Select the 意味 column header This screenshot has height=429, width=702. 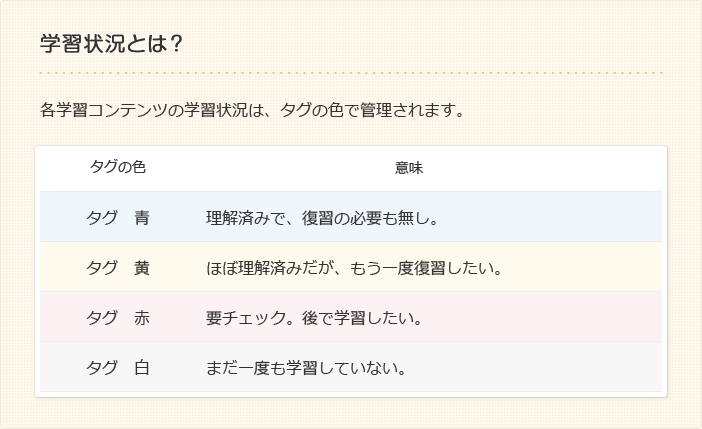pos(409,167)
